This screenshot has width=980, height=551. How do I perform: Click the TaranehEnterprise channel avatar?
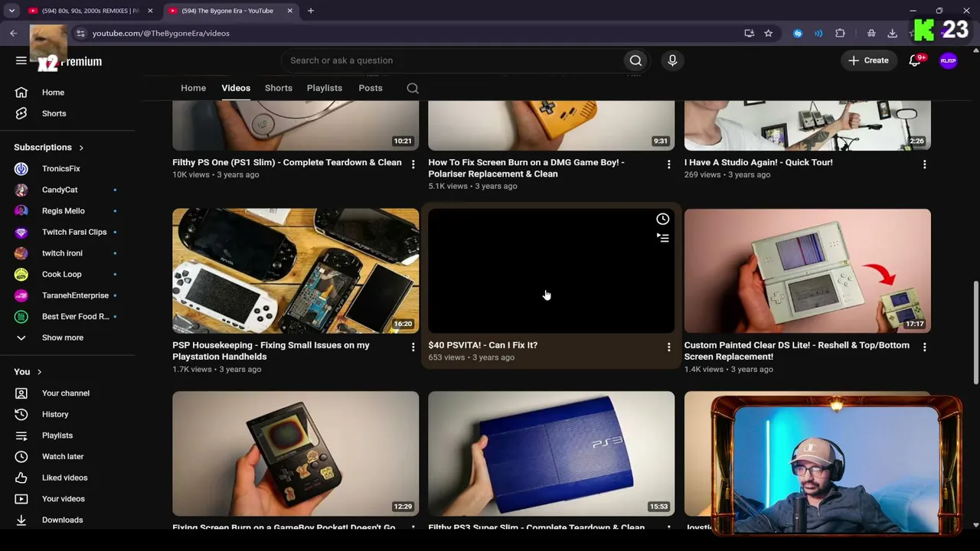pos(21,295)
